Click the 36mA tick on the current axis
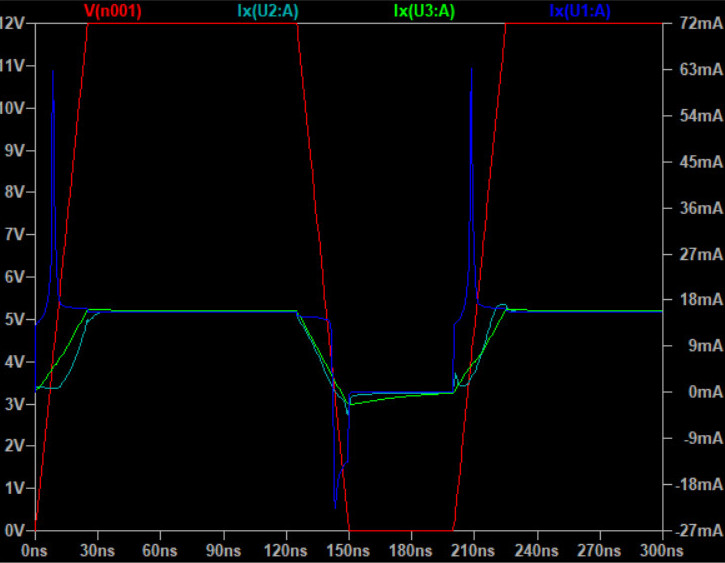 point(696,208)
